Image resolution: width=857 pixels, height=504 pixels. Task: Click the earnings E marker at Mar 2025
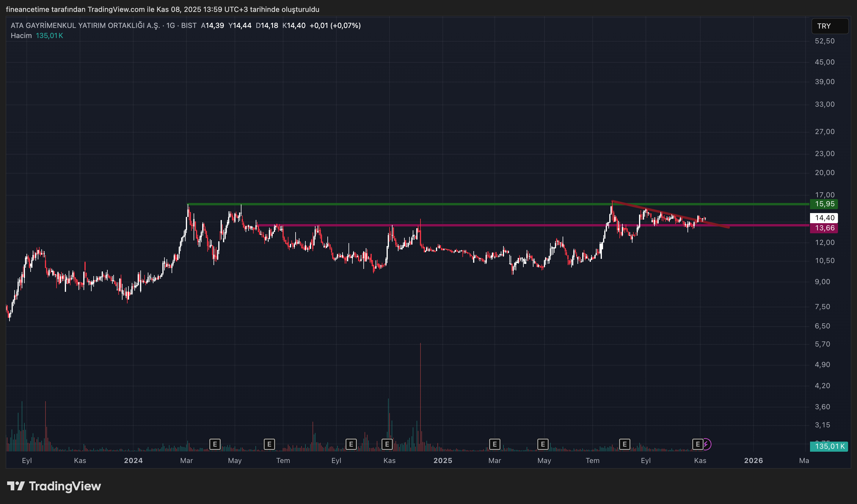coord(495,444)
